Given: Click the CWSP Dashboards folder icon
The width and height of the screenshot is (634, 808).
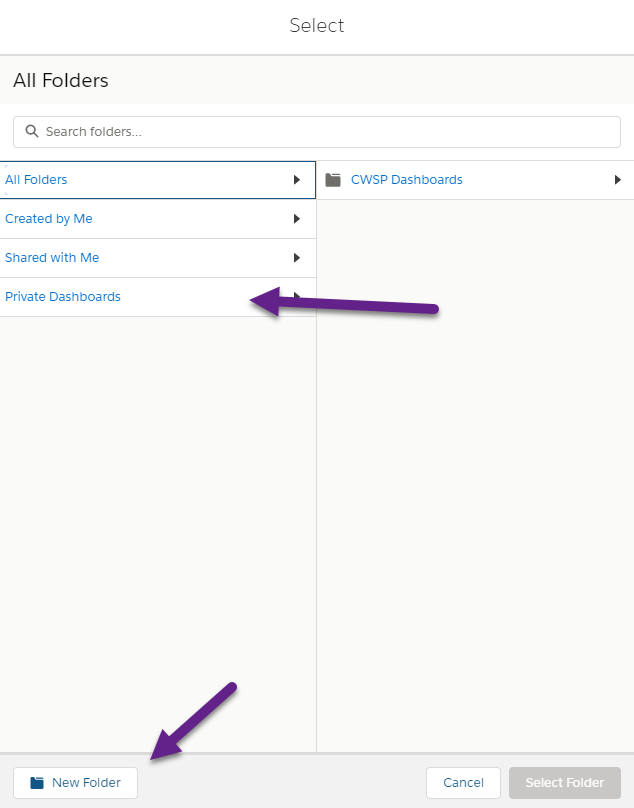Looking at the screenshot, I should [x=333, y=180].
